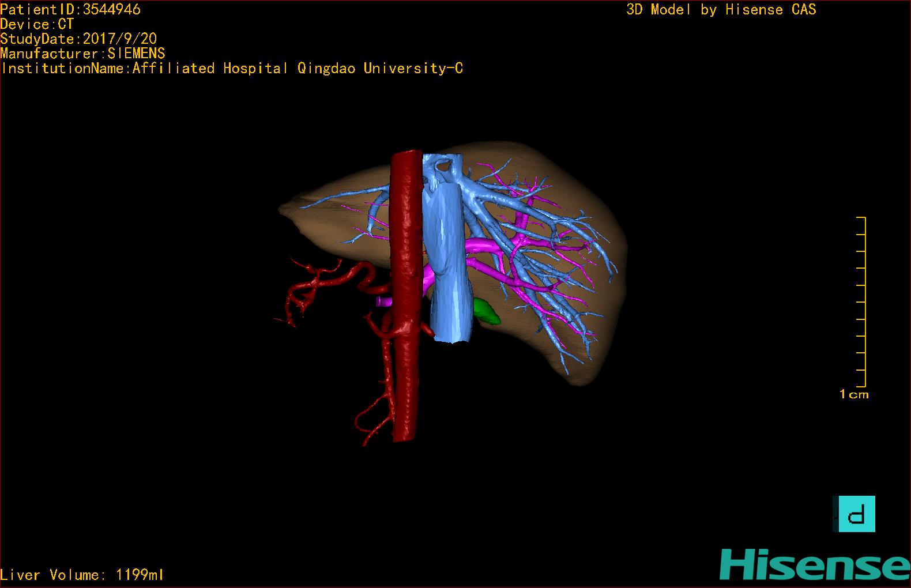Screen dimensions: 911x588
Task: Click the yellow scale ruler
Action: (861, 301)
